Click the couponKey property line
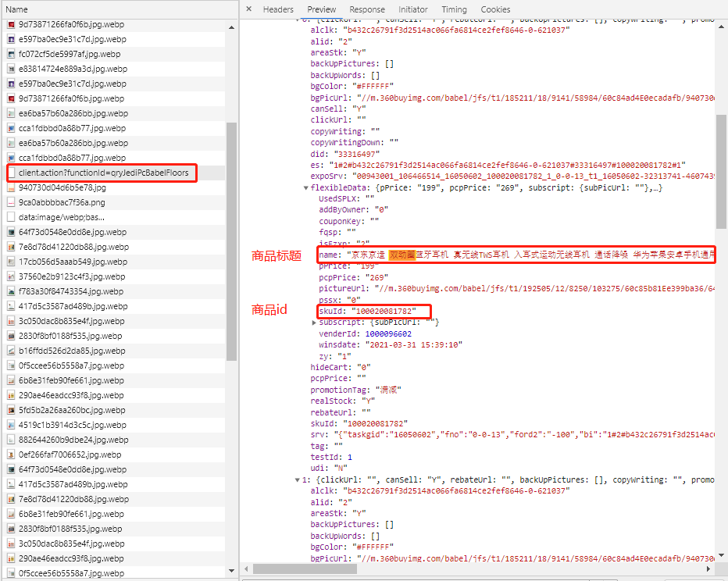The width and height of the screenshot is (728, 581). coord(348,221)
